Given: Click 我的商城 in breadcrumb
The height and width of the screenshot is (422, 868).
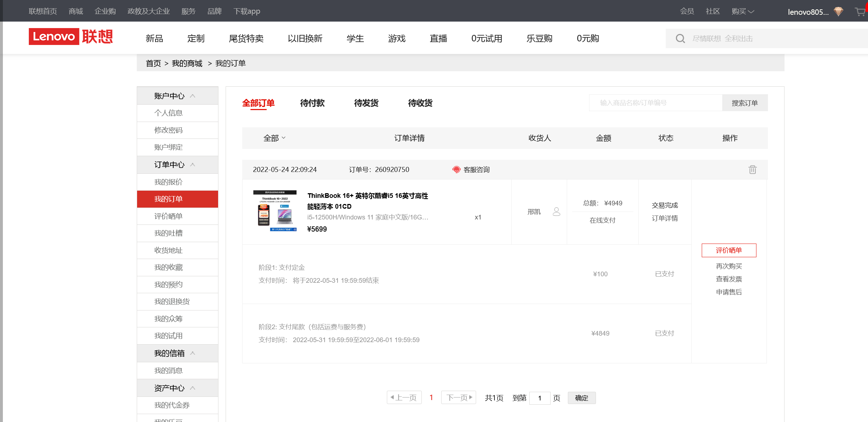Looking at the screenshot, I should (x=187, y=63).
